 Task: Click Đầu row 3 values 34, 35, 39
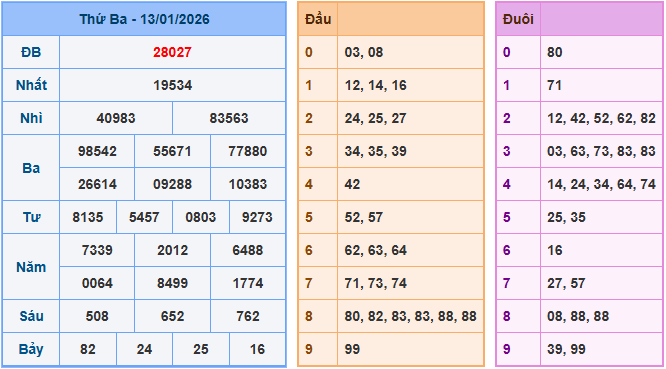coord(375,151)
